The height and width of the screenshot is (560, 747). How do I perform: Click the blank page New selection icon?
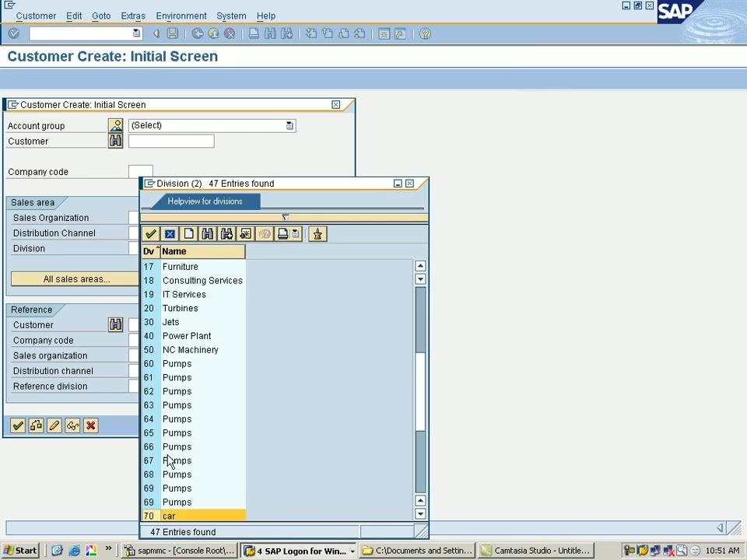(188, 234)
